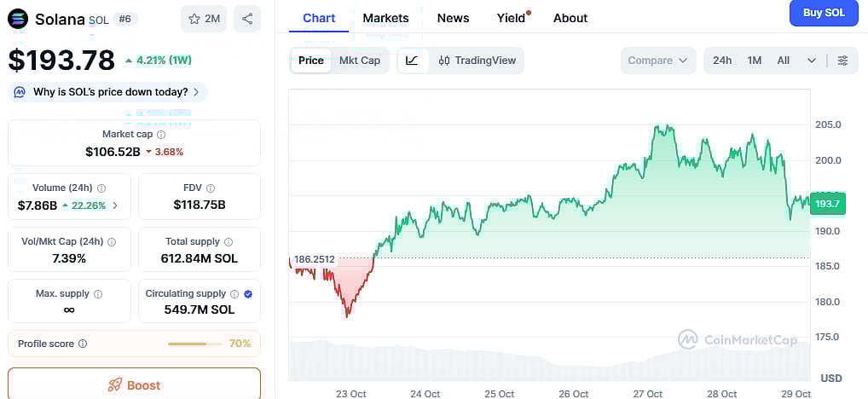Open the Yield tab
This screenshot has width=868, height=399.
point(512,18)
